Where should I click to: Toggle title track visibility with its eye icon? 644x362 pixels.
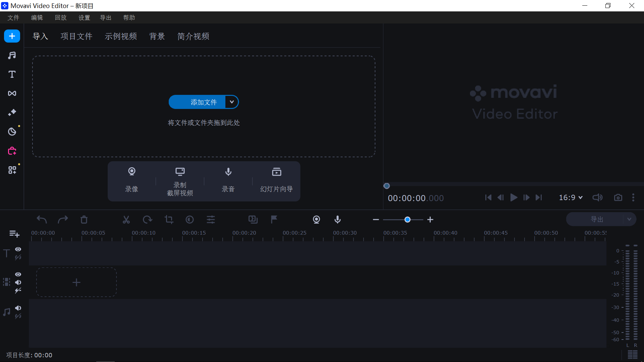point(18,249)
